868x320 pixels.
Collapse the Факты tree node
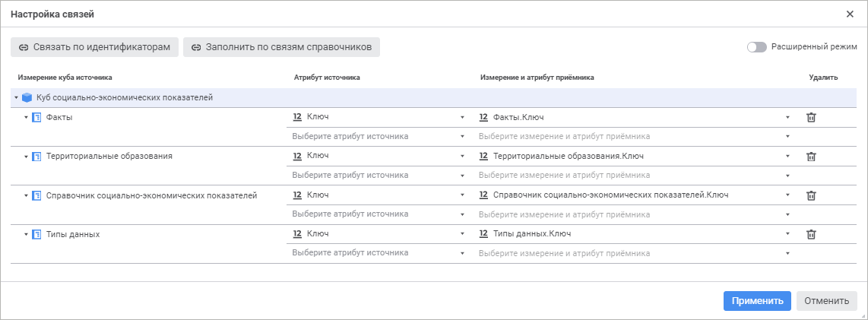coord(25,118)
